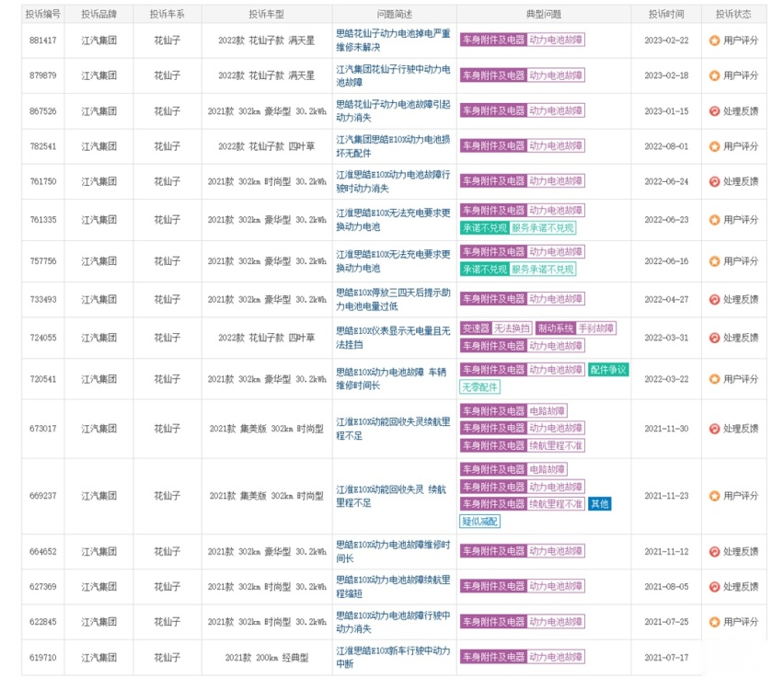Open the link 思皓E10X动力电池故障续航里程缩短
This screenshot has width=784, height=690.
(393, 587)
